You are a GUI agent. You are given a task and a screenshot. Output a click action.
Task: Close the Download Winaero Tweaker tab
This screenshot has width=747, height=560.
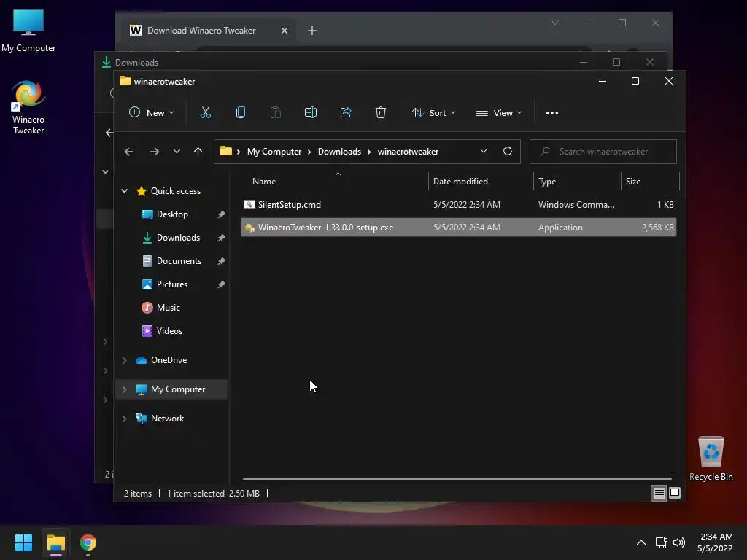tap(285, 31)
